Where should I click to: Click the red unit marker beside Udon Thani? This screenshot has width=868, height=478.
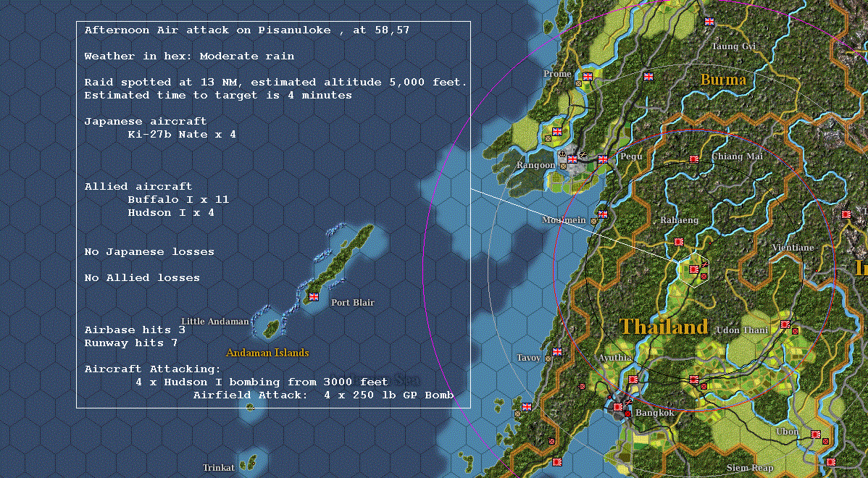[795, 331]
